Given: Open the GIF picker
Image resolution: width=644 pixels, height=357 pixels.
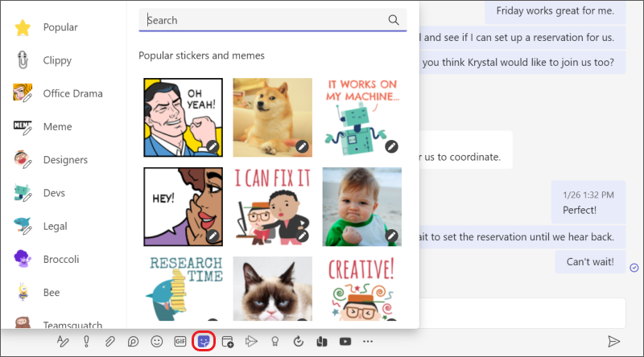Looking at the screenshot, I should (180, 342).
